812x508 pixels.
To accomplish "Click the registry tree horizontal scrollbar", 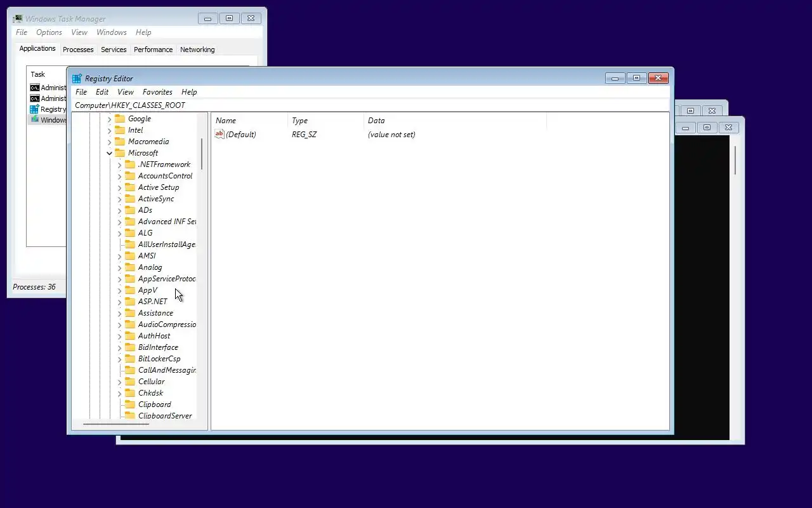I will [x=115, y=424].
